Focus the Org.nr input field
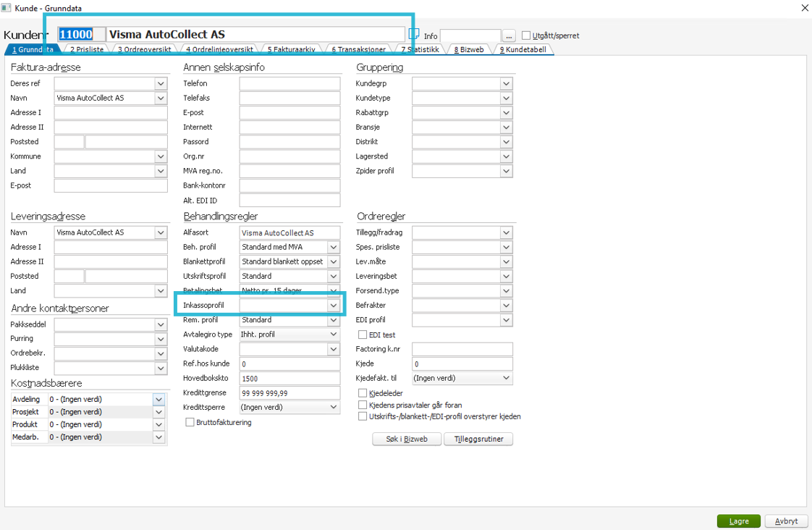Screen dimensions: 812x530 (x=289, y=156)
